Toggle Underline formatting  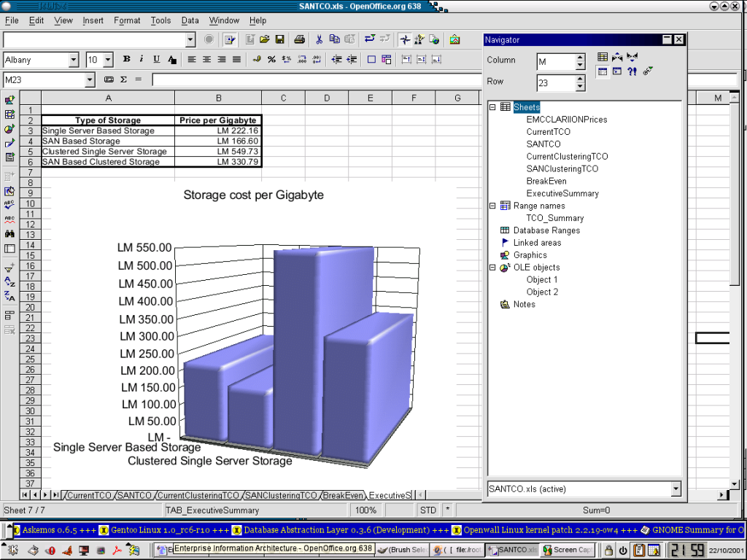(156, 60)
